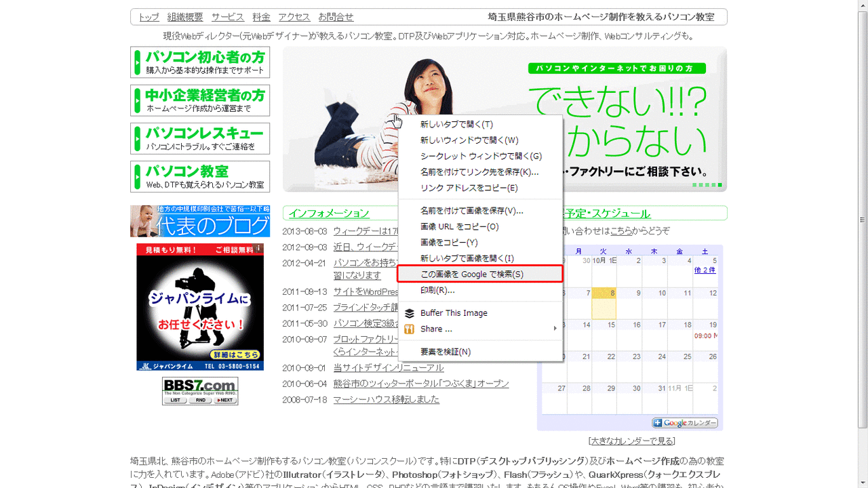
Task: Choose 名前を付けてリンク先を保存(K)...
Action: [479, 172]
